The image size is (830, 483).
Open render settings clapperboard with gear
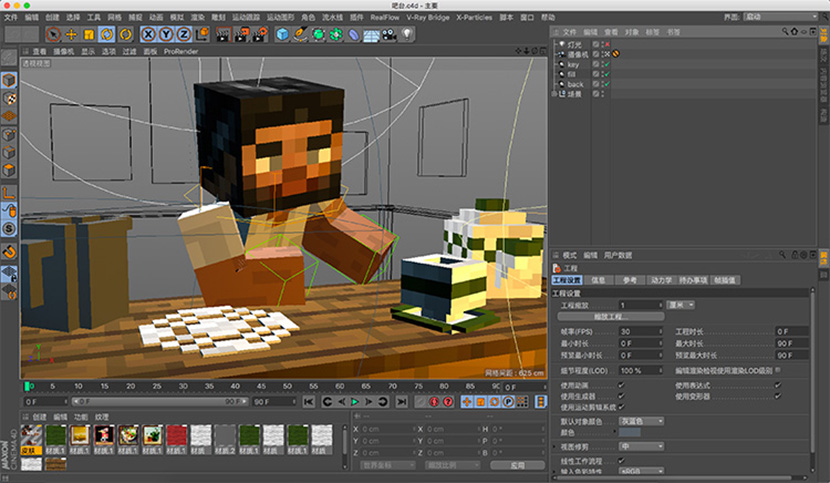pos(259,34)
